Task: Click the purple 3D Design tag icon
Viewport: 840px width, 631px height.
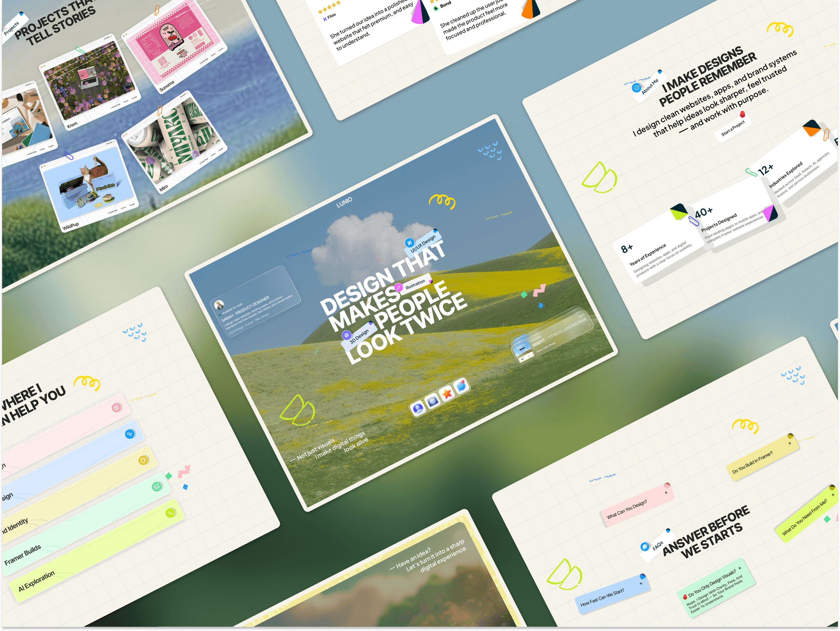Action: (347, 335)
